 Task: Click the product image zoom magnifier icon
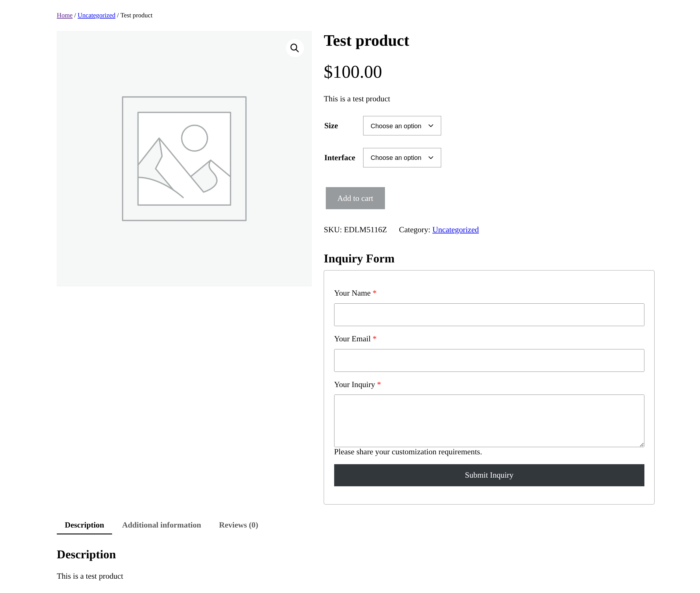click(294, 48)
